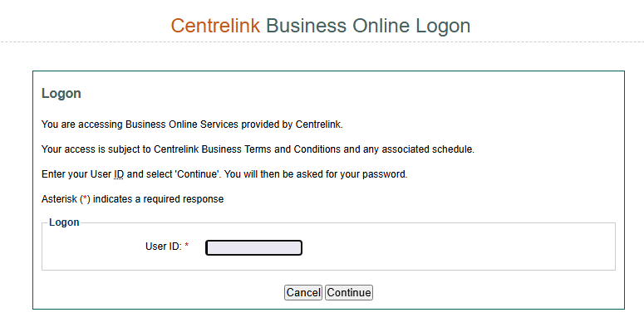This screenshot has height=332, width=644.
Task: Click the red asterisk in parentheses
Action: coord(84,199)
